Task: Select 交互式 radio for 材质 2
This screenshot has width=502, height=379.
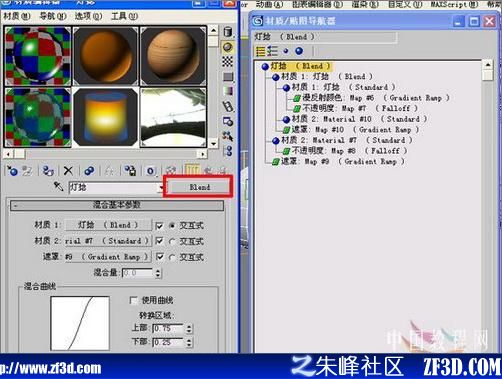Action: 172,241
